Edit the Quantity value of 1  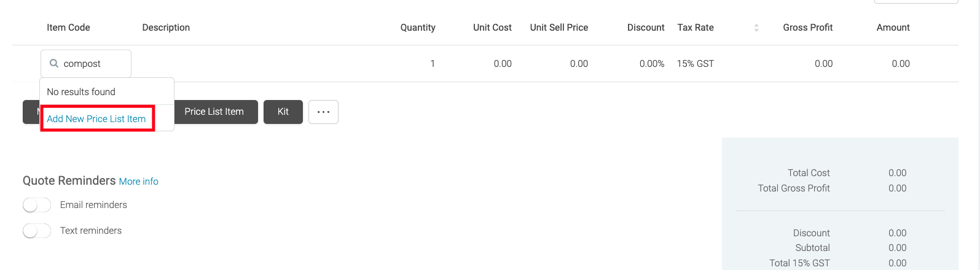433,64
